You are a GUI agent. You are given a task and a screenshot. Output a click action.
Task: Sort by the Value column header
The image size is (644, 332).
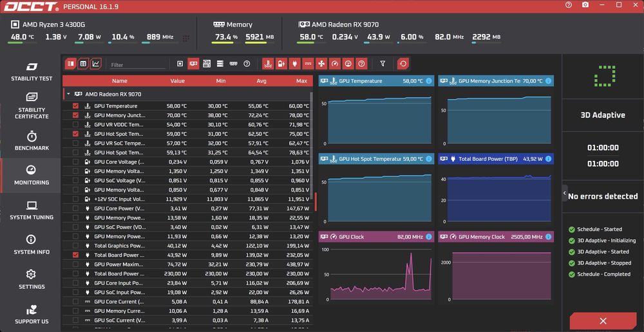[x=178, y=81]
